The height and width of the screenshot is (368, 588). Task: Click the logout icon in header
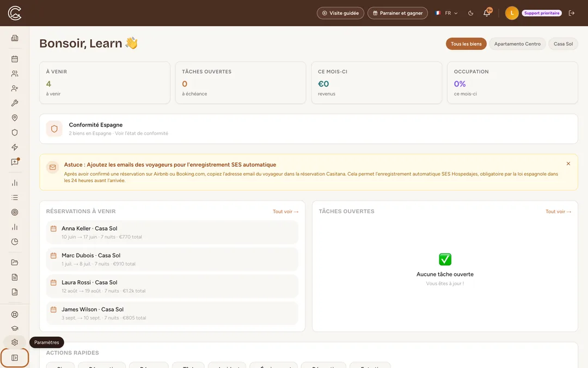pos(572,13)
